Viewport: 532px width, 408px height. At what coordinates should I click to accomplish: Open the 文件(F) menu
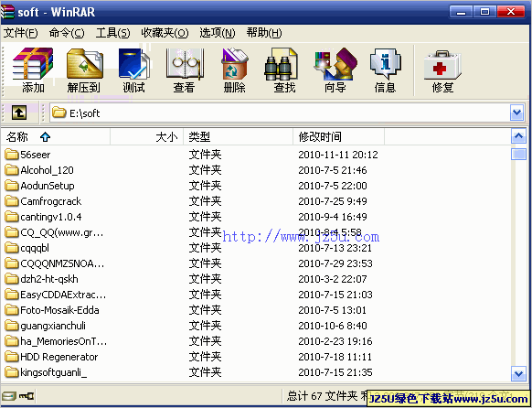[x=20, y=33]
